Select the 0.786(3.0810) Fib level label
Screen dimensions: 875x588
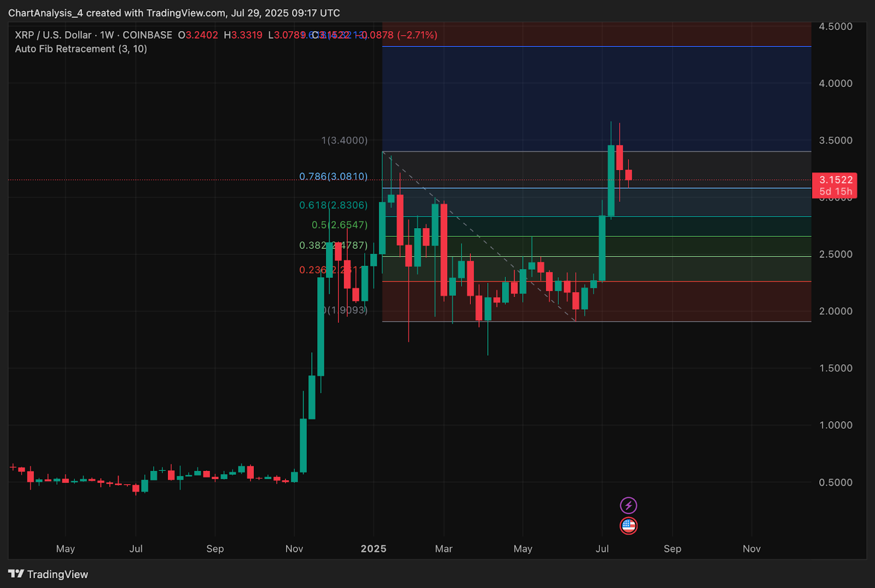[333, 177]
